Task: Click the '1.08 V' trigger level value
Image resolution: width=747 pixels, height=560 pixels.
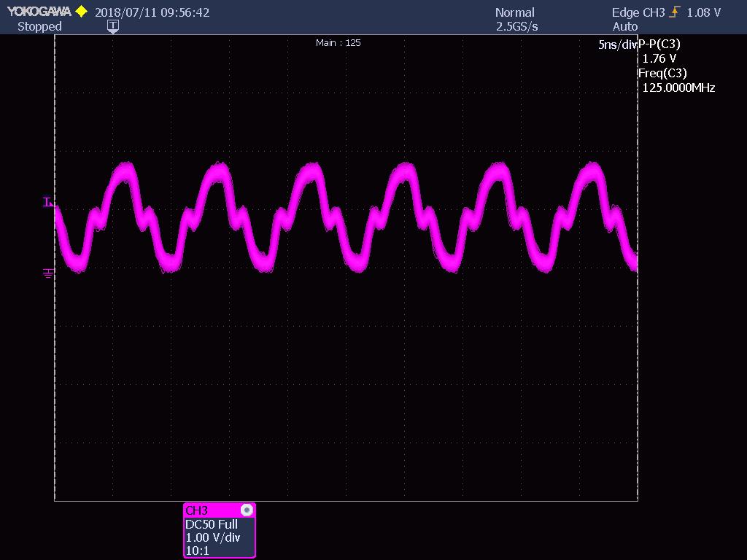Action: [704, 12]
